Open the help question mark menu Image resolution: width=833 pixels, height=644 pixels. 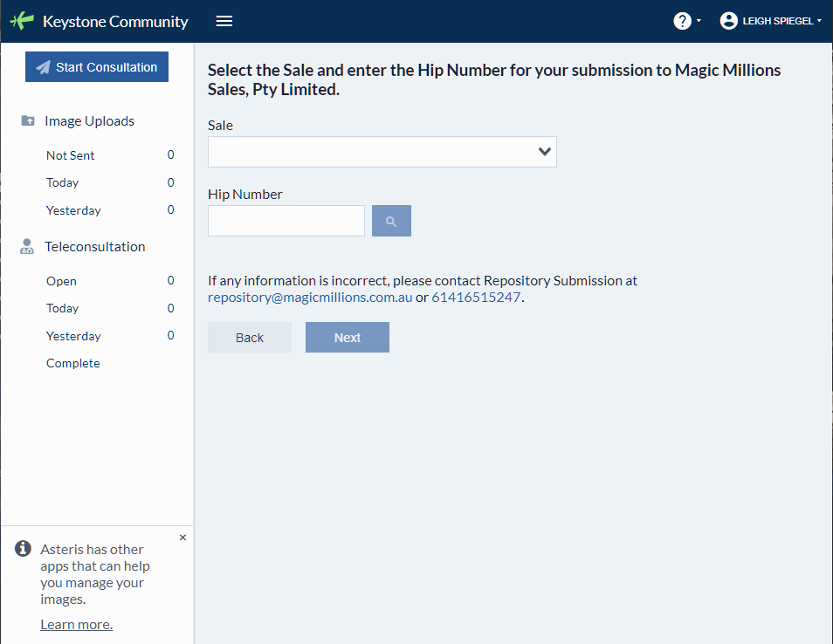tap(683, 21)
